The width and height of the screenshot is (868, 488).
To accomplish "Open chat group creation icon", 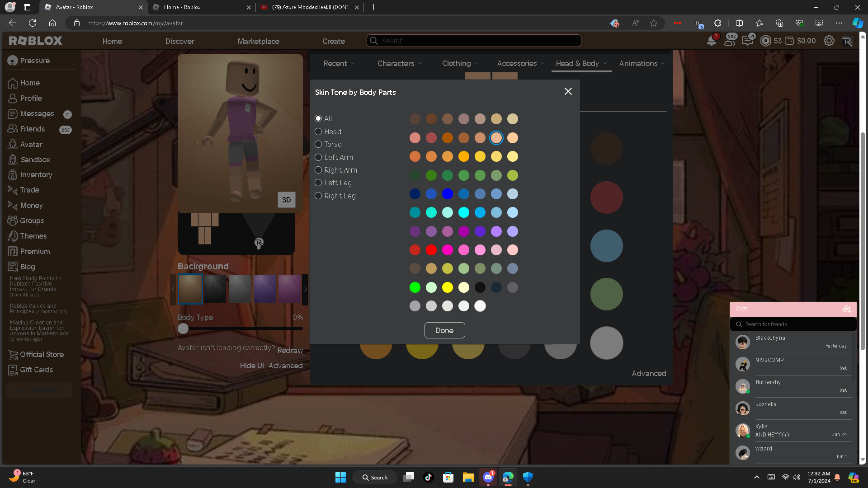I will tap(847, 309).
